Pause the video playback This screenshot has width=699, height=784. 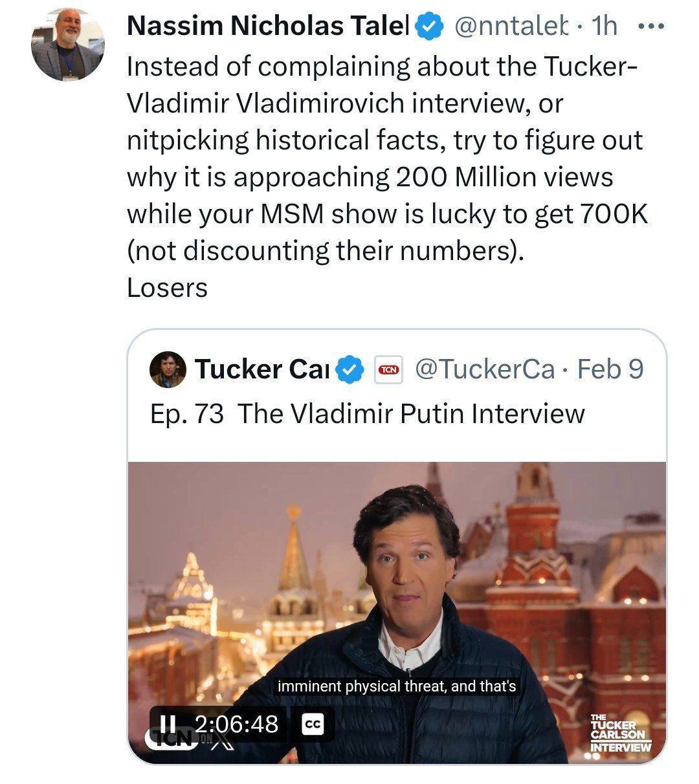(x=169, y=723)
